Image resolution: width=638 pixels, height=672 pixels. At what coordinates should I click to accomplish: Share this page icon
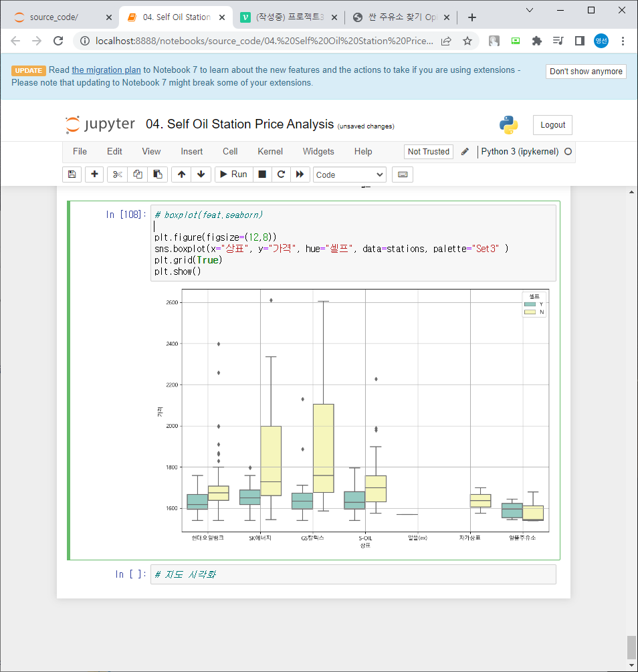(446, 41)
